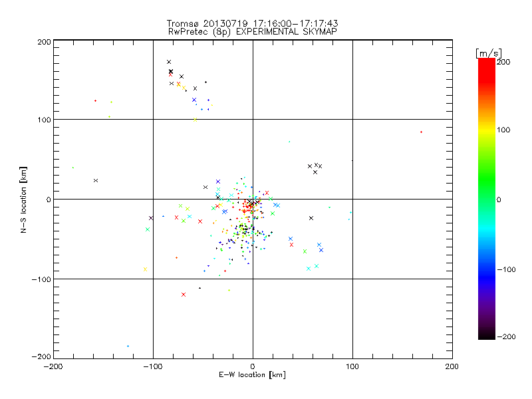532x399 pixels.
Task: Click the colorbar label '-200'
Action: 506,336
